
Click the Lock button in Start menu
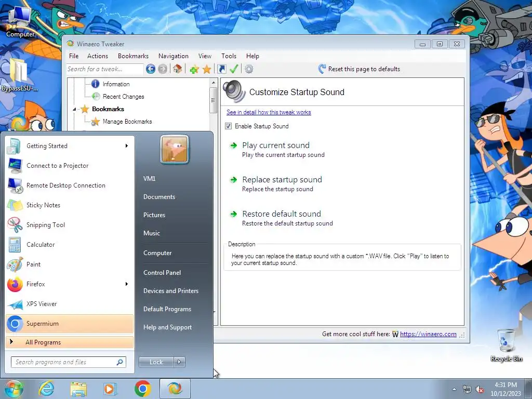[x=156, y=362]
